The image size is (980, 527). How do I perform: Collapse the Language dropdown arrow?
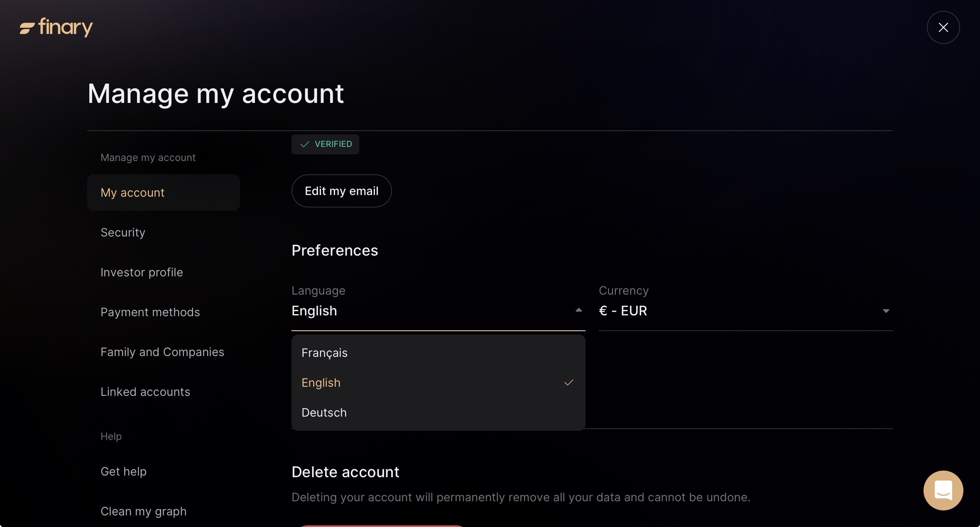(x=578, y=310)
